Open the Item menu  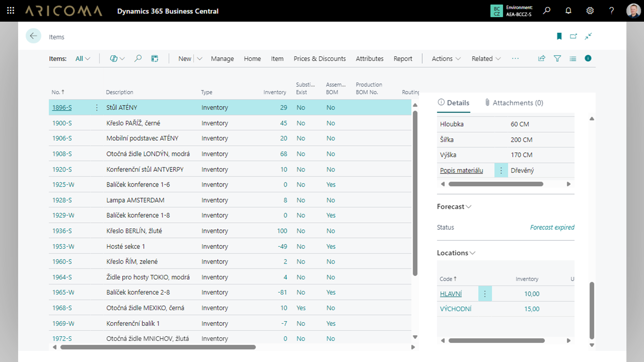[277, 58]
